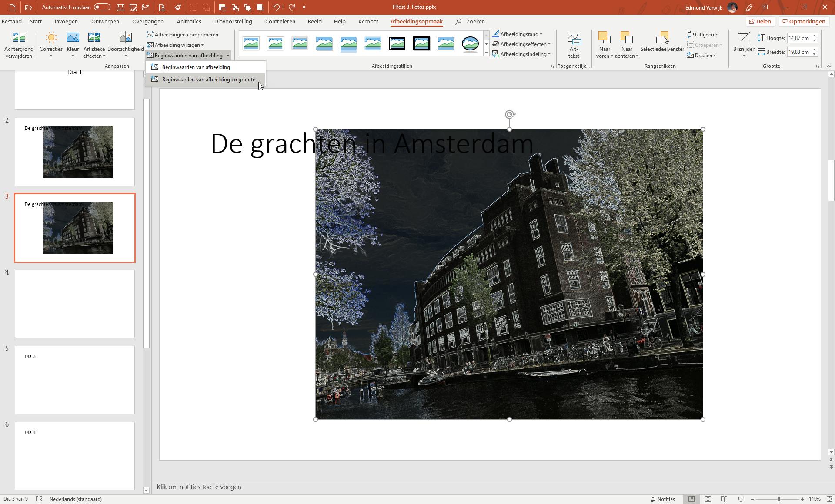Select slide 2 thumbnail

click(x=75, y=152)
